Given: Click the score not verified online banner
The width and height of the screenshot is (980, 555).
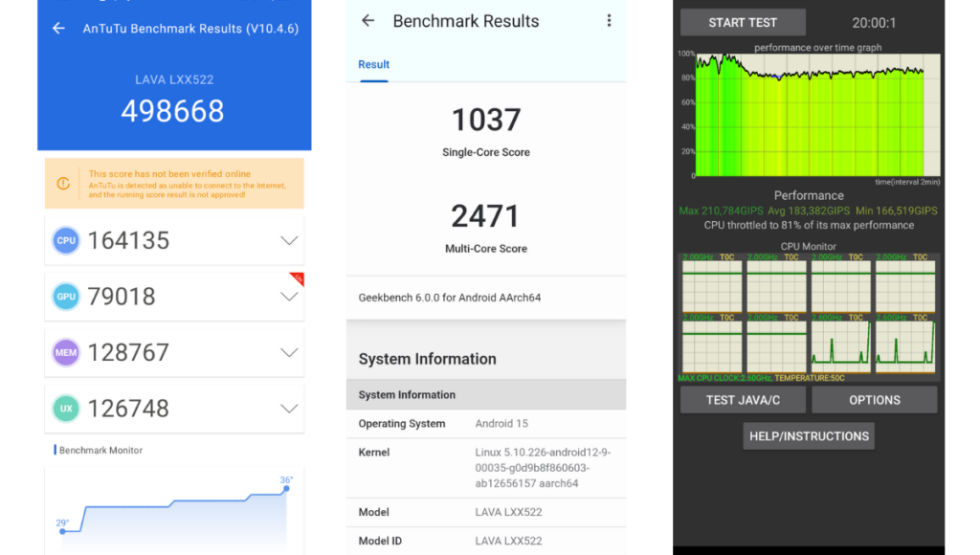Looking at the screenshot, I should 174,184.
